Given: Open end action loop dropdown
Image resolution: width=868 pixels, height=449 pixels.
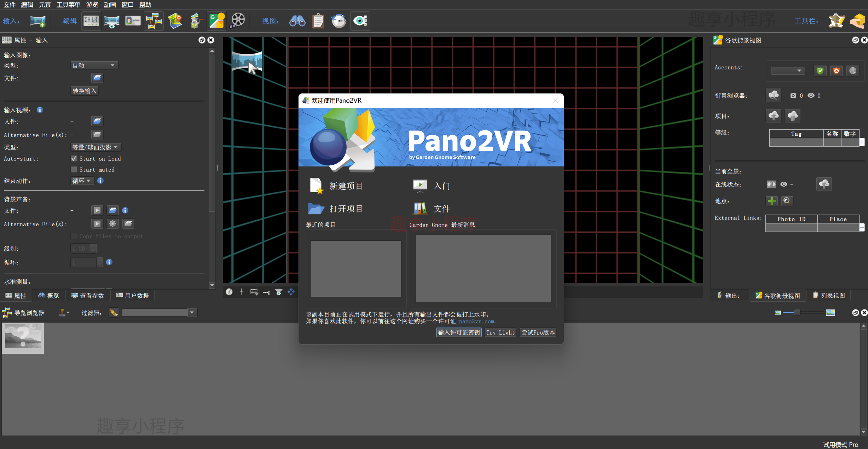Looking at the screenshot, I should (82, 181).
